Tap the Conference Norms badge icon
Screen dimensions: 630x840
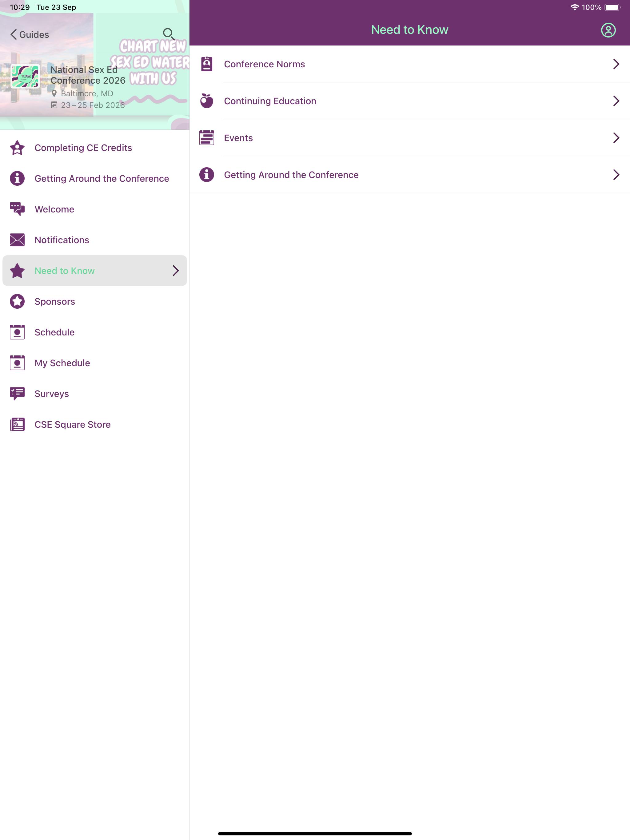207,64
